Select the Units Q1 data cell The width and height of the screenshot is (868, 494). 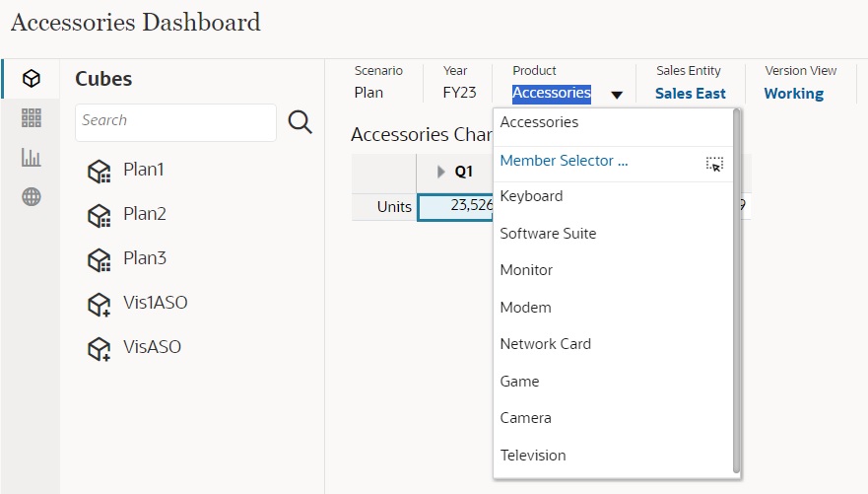(456, 206)
